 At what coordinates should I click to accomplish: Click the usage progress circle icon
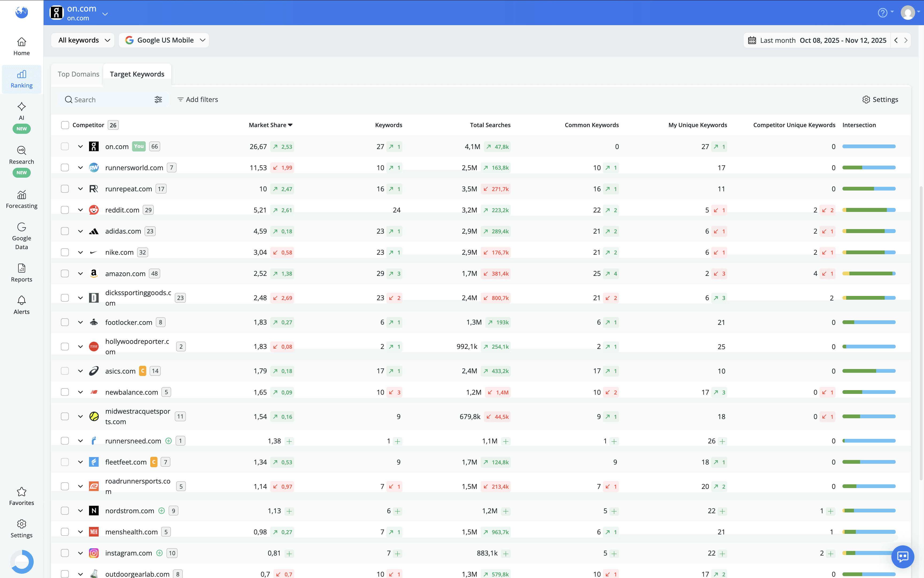pos(22,562)
